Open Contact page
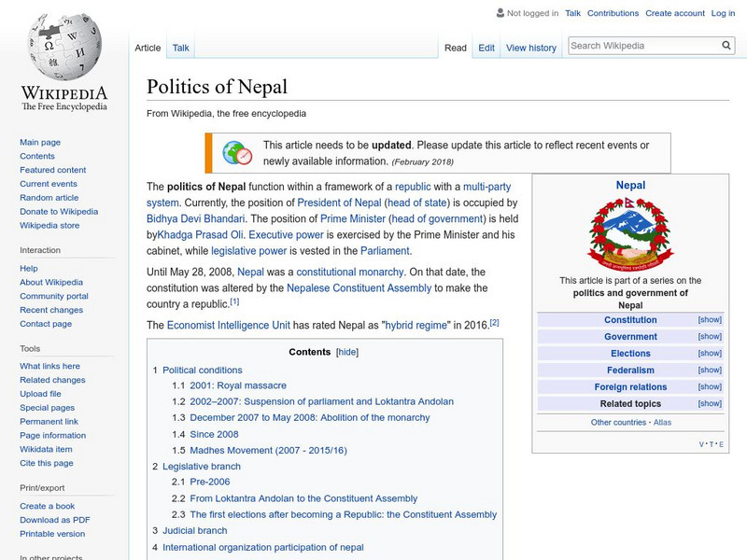 (46, 323)
